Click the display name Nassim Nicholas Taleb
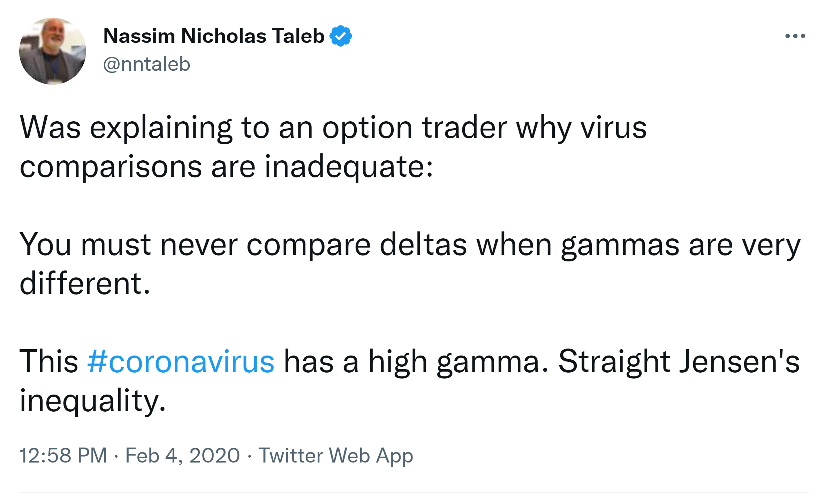The width and height of the screenshot is (825, 504). click(x=214, y=36)
